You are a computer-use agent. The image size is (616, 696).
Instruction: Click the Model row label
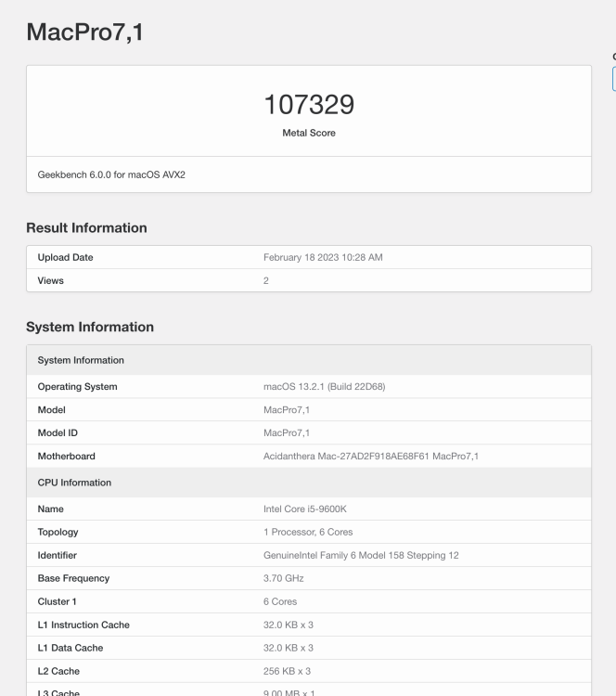tap(51, 409)
